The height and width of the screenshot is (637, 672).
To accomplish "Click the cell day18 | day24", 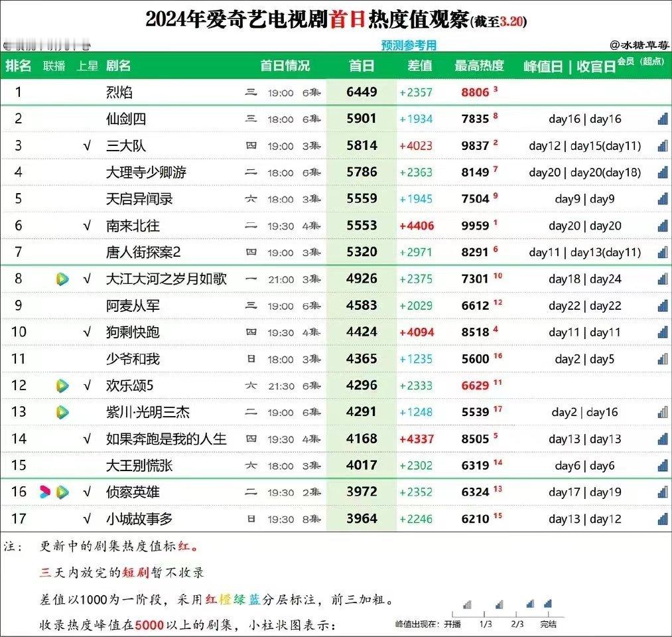I will click(585, 279).
